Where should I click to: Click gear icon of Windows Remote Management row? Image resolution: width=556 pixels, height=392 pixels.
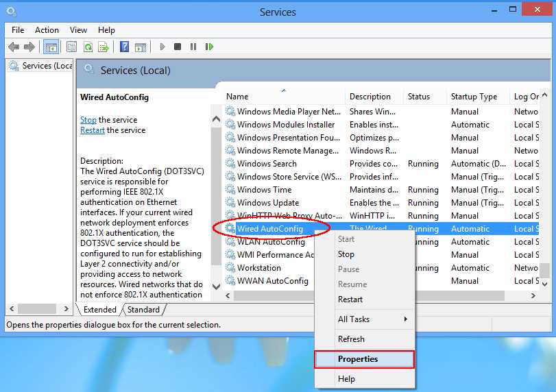230,150
